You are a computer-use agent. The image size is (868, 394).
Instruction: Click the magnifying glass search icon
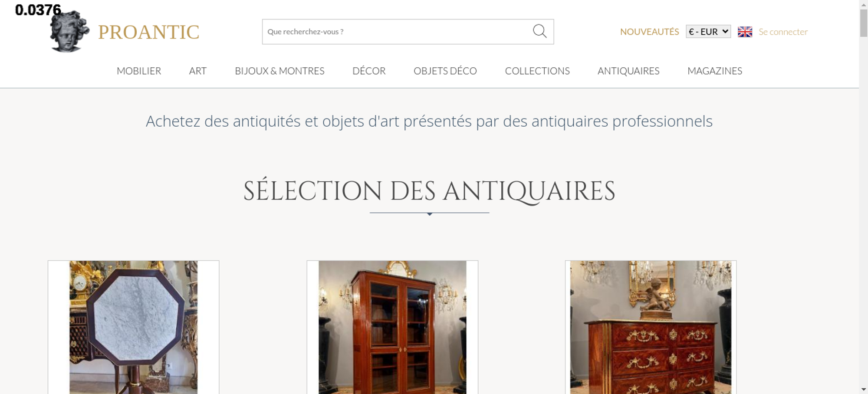[539, 31]
